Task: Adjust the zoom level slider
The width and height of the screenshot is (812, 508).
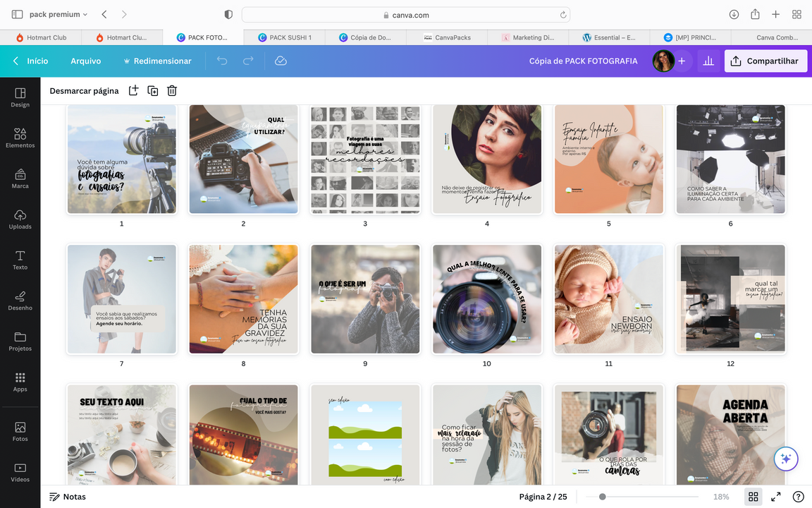Action: tap(602, 497)
